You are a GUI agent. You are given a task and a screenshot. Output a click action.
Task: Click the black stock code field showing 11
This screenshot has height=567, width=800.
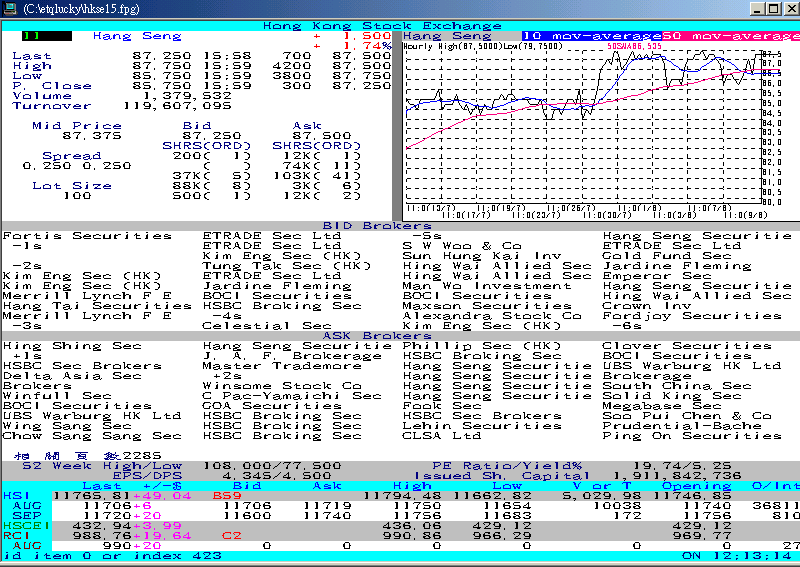[47, 36]
